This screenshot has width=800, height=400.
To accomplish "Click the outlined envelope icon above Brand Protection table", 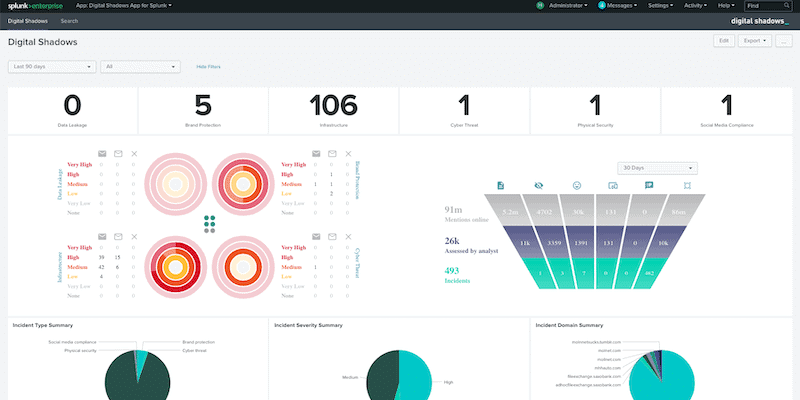I will click(x=332, y=154).
